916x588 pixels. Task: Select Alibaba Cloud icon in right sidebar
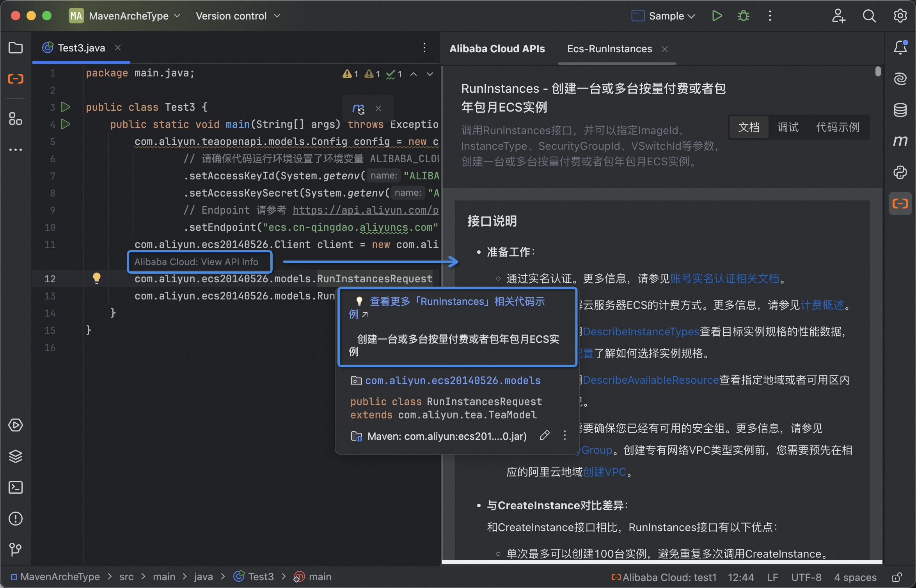(x=900, y=204)
